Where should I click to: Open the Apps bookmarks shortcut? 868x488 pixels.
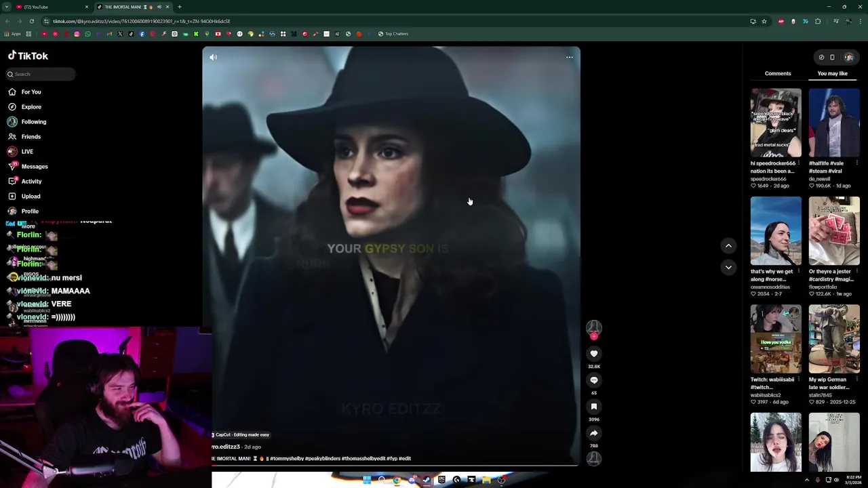pyautogui.click(x=13, y=34)
